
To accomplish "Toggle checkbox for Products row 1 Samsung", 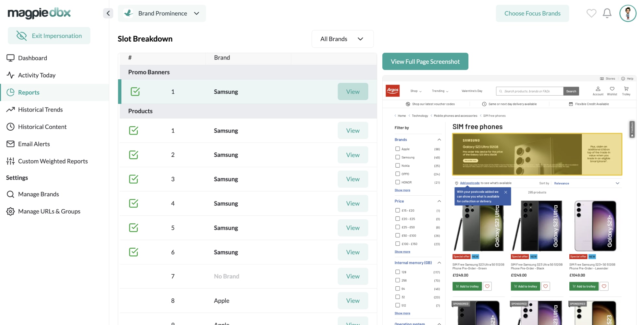I will tap(133, 131).
